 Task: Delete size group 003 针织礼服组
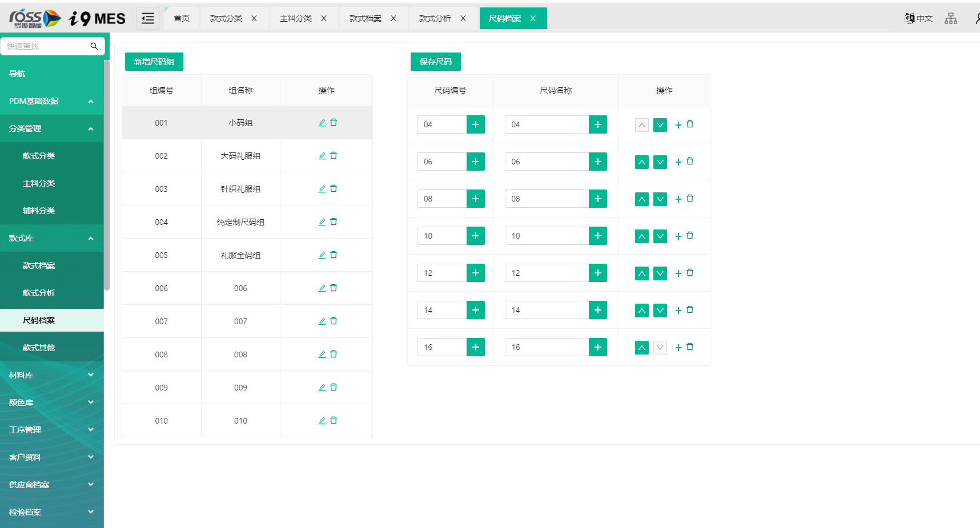(334, 189)
